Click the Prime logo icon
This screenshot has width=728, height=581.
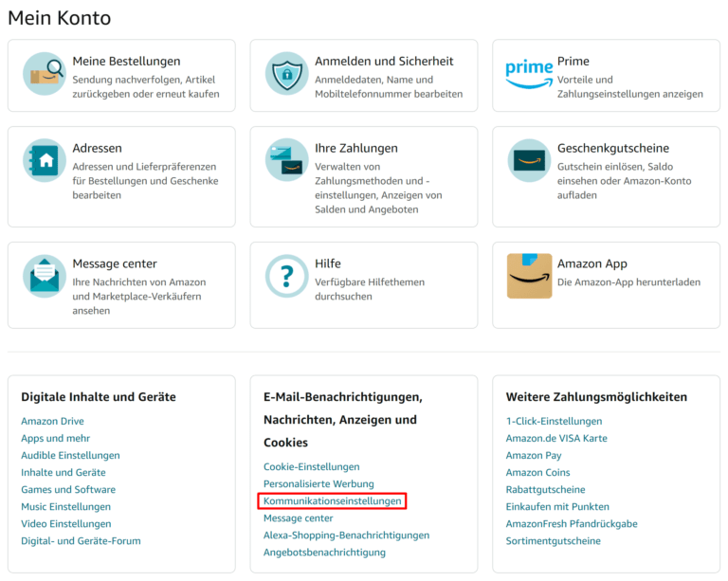click(529, 74)
